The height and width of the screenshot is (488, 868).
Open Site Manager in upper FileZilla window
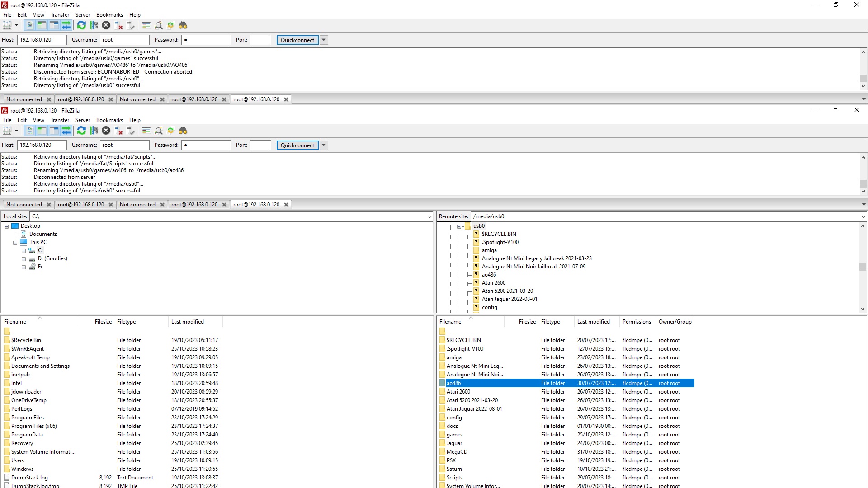point(7,25)
